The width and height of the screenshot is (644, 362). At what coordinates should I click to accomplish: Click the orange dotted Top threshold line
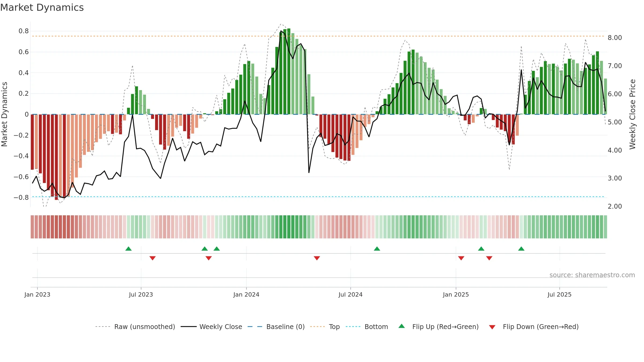319,36
